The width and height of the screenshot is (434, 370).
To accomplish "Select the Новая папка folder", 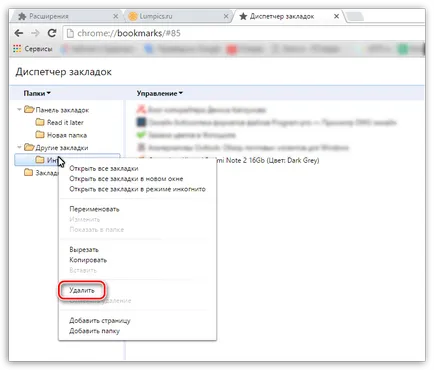I will [x=67, y=135].
